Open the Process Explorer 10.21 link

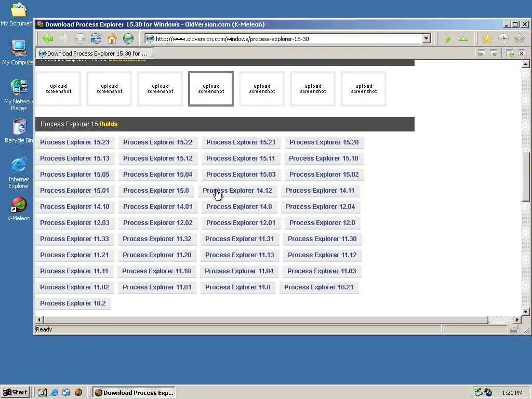click(318, 287)
